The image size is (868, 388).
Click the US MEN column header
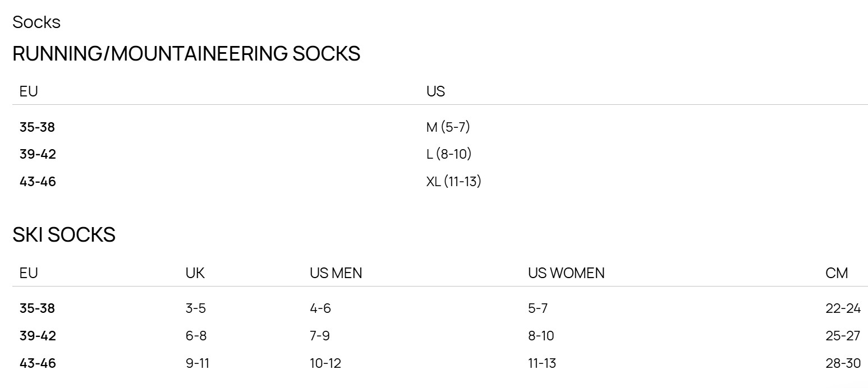pyautogui.click(x=336, y=273)
